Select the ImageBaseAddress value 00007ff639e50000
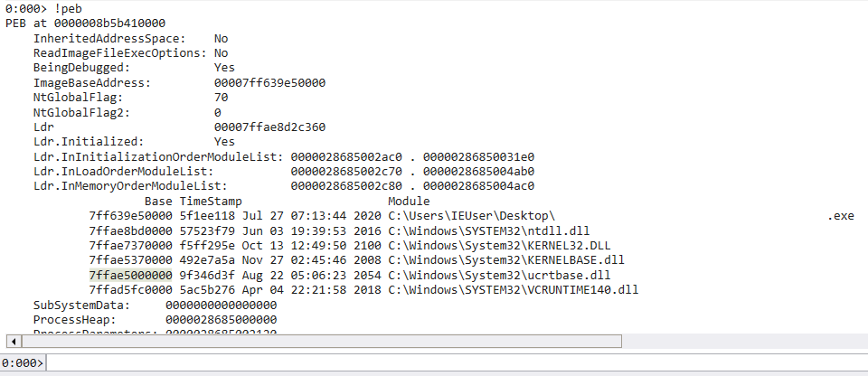The height and width of the screenshot is (376, 868). (x=269, y=83)
